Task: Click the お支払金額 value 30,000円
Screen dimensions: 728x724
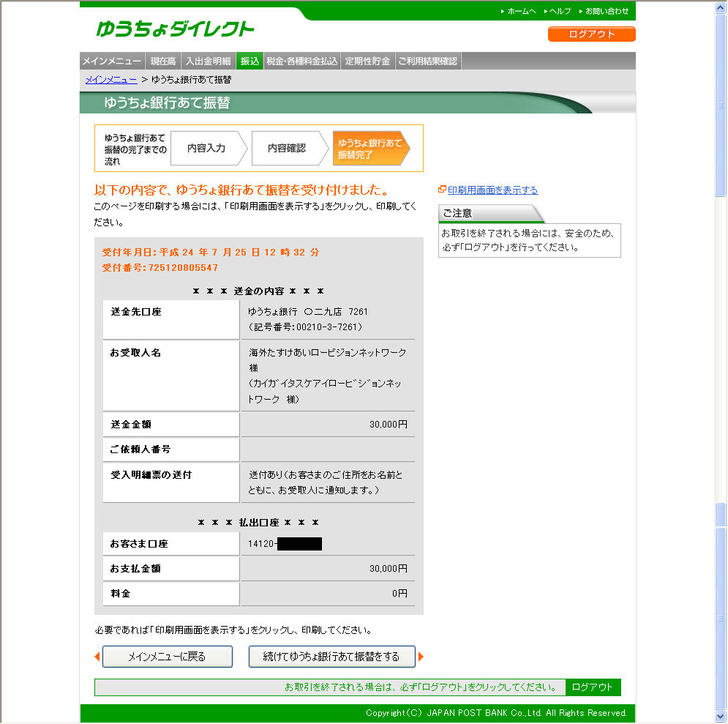Action: 388,569
